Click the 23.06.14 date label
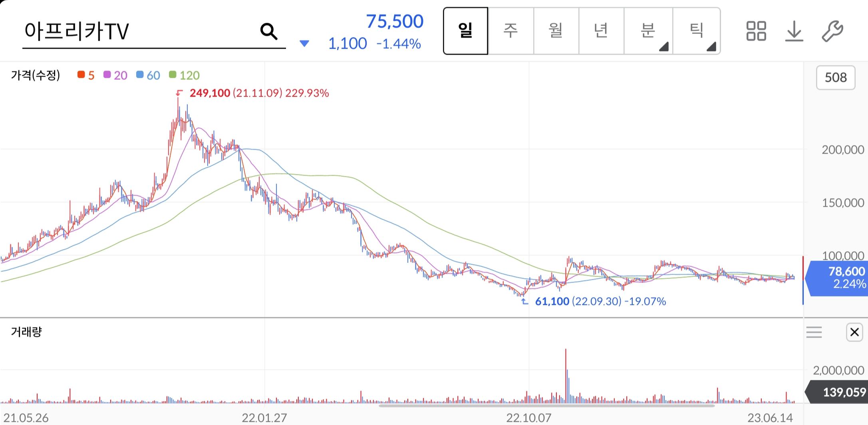 (770, 418)
